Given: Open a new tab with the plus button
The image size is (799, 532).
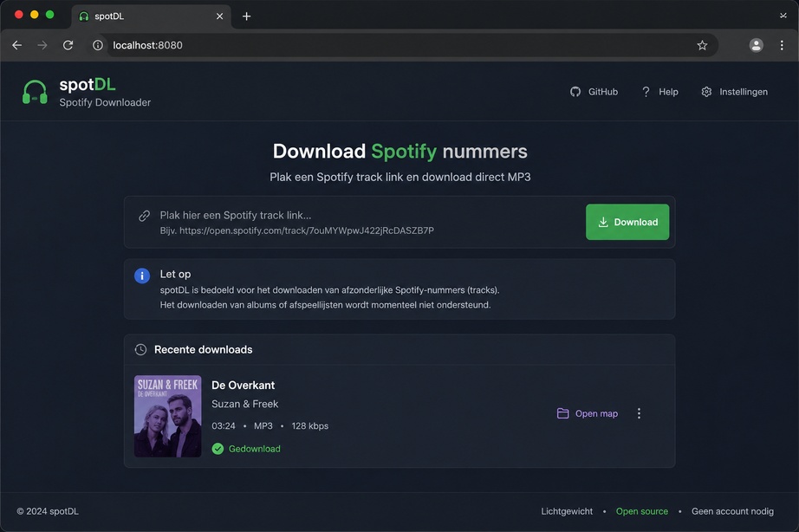Looking at the screenshot, I should coord(247,16).
